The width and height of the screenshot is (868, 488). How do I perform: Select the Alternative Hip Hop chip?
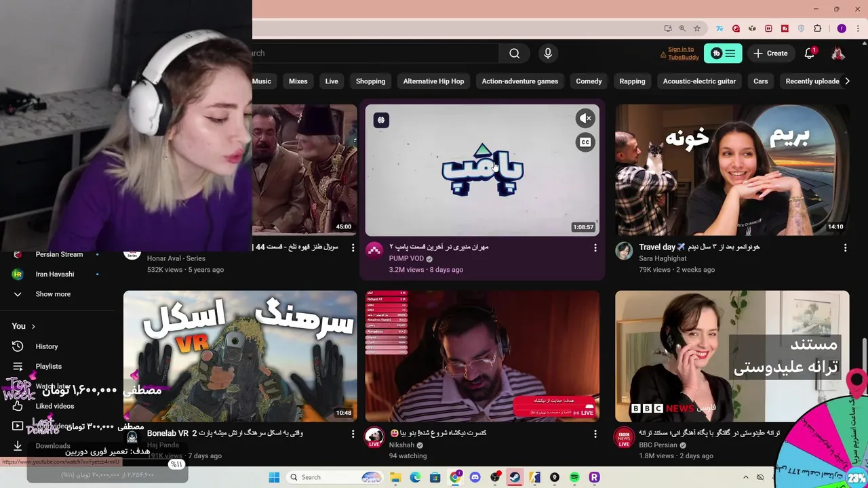coord(433,81)
